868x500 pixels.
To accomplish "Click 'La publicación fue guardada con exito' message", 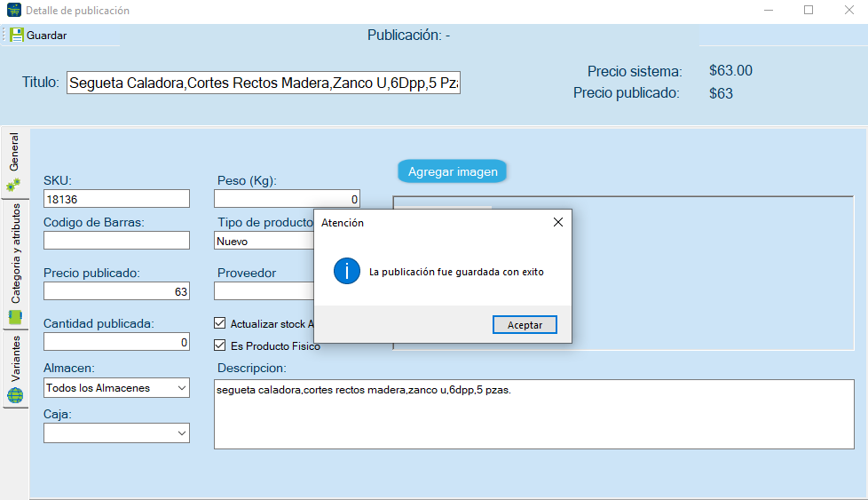I will coord(456,272).
